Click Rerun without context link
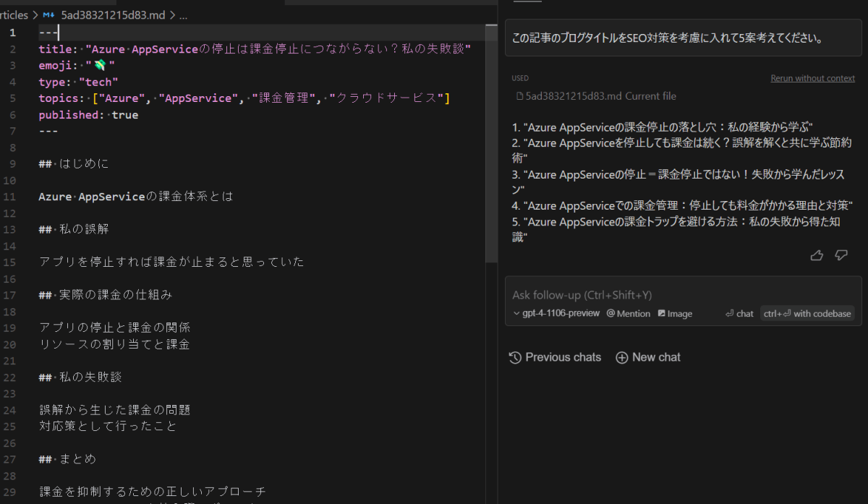This screenshot has height=504, width=868. pyautogui.click(x=812, y=78)
